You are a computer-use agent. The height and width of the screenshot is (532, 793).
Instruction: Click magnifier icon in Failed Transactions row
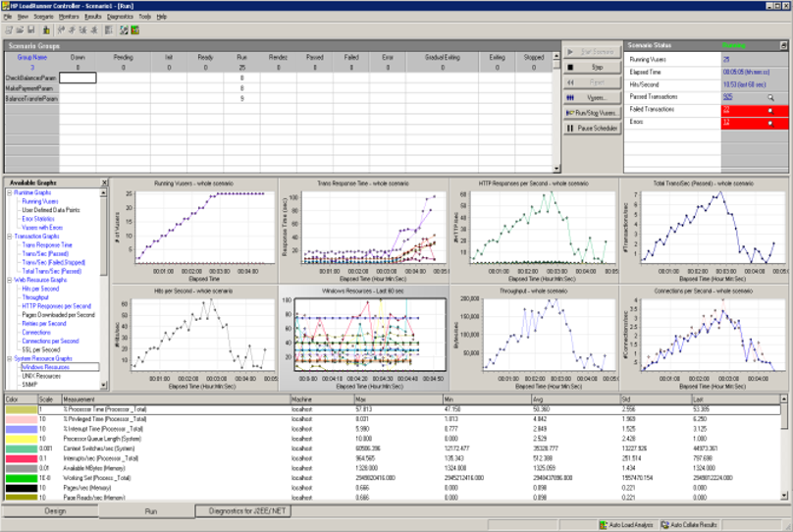770,109
